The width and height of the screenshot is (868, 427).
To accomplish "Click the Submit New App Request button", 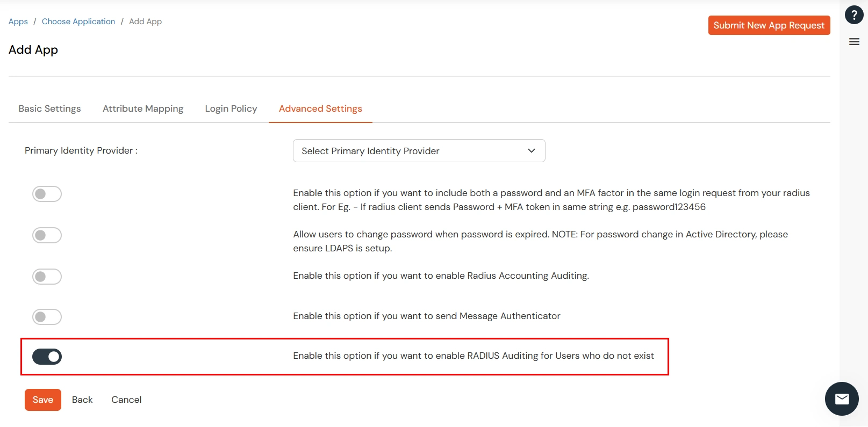I will click(x=769, y=25).
